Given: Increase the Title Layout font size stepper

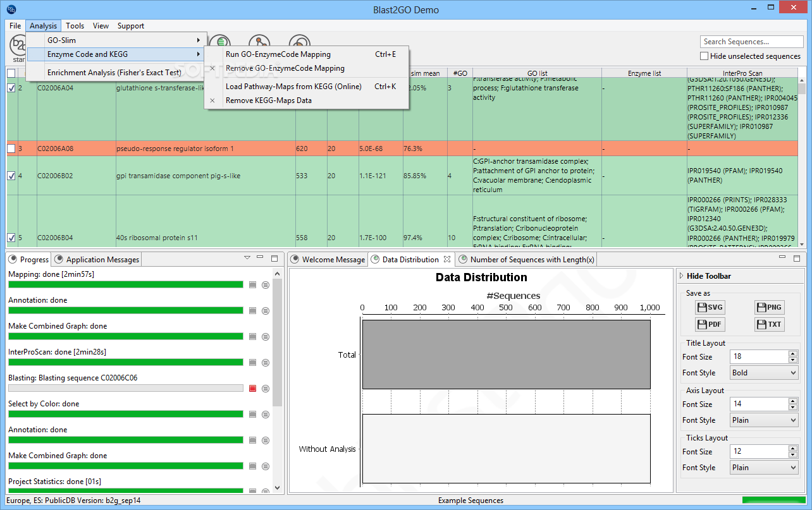Looking at the screenshot, I should coord(793,354).
